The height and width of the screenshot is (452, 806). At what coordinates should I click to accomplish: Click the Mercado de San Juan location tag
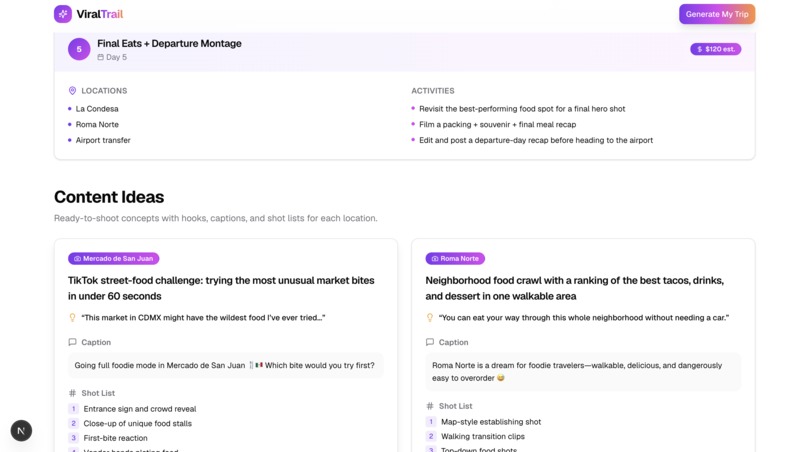click(114, 259)
